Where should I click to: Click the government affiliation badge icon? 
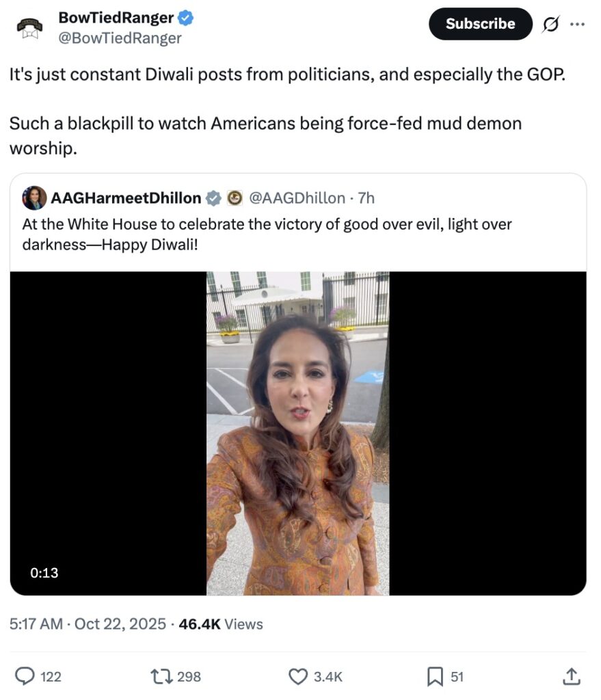coord(234,198)
